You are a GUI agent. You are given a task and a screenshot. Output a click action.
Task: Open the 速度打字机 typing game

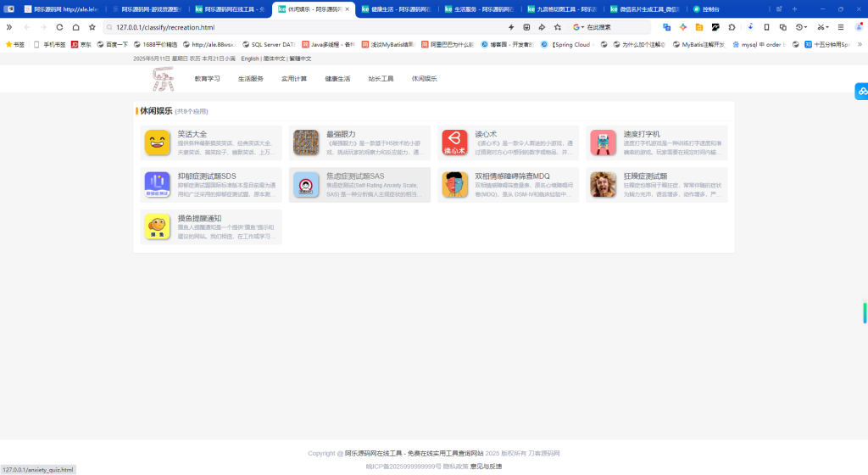pyautogui.click(x=657, y=142)
